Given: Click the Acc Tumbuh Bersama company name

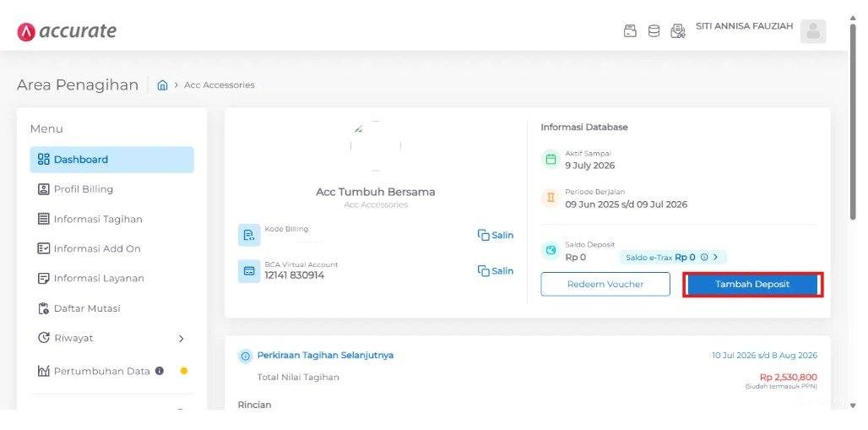Looking at the screenshot, I should click(376, 192).
